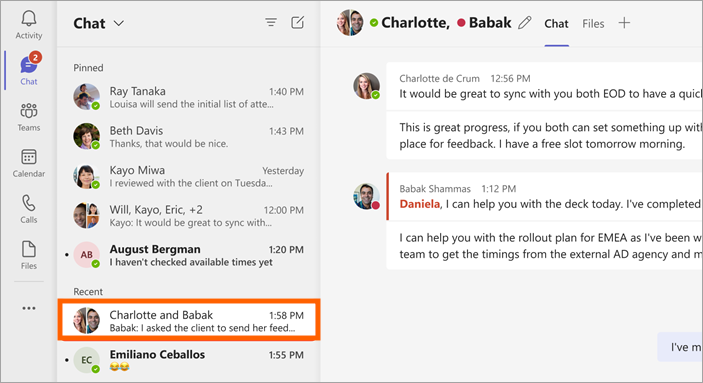Image resolution: width=703 pixels, height=383 pixels.
Task: Open the Emiliano Ceballos chat
Action: 189,360
